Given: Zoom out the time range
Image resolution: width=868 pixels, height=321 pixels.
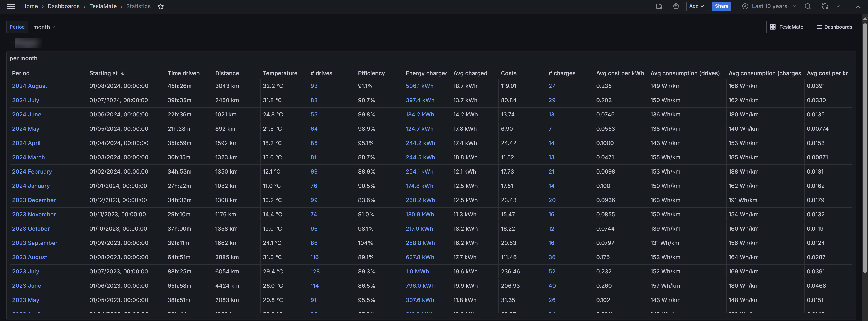Looking at the screenshot, I should [807, 6].
